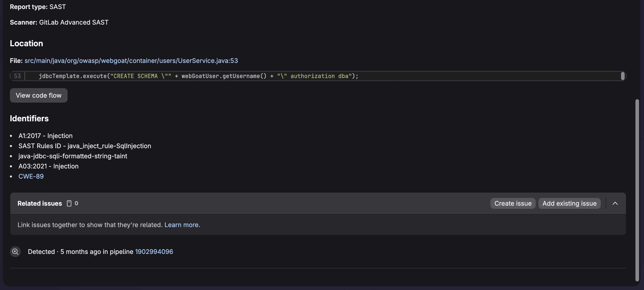Click the Create issue button
The height and width of the screenshot is (290, 644).
click(x=513, y=203)
